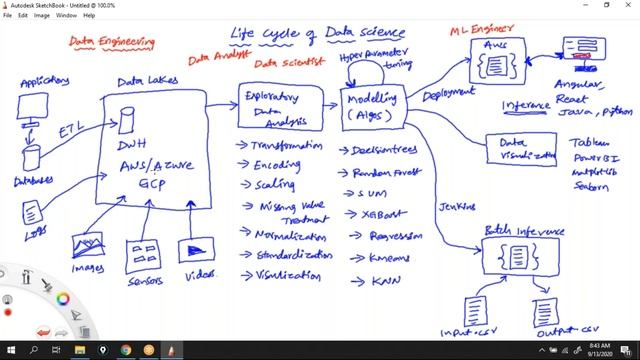Open the Edit menu
This screenshot has height=360, width=640.
pyautogui.click(x=23, y=16)
